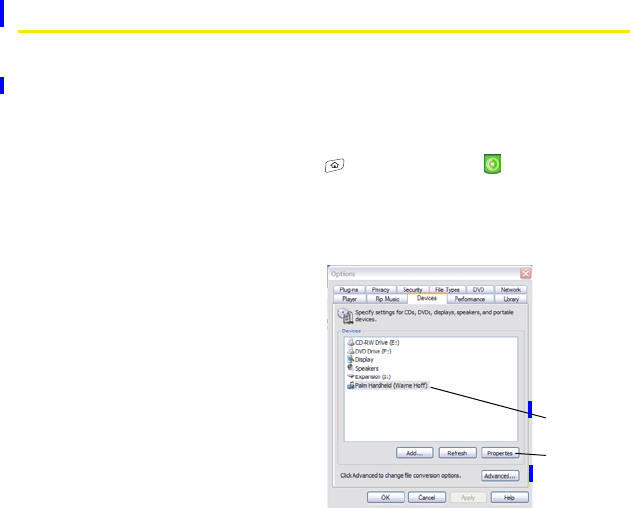Select "Palm Handheld (Wayne Hoff)" entry
Screen dimensions: 630x508
[391, 385]
